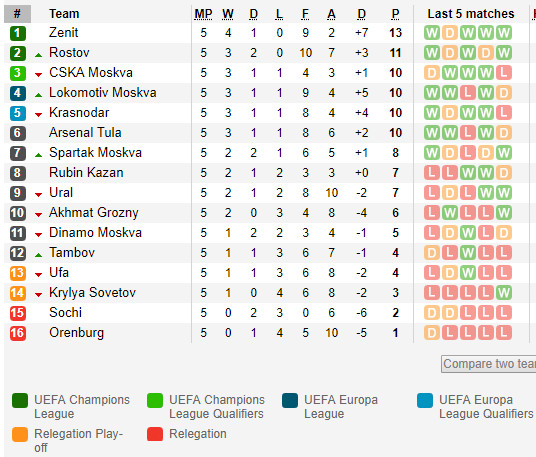Click Sochi's red position 15 badge
Viewport: 536px width, 457px height.
[17, 313]
